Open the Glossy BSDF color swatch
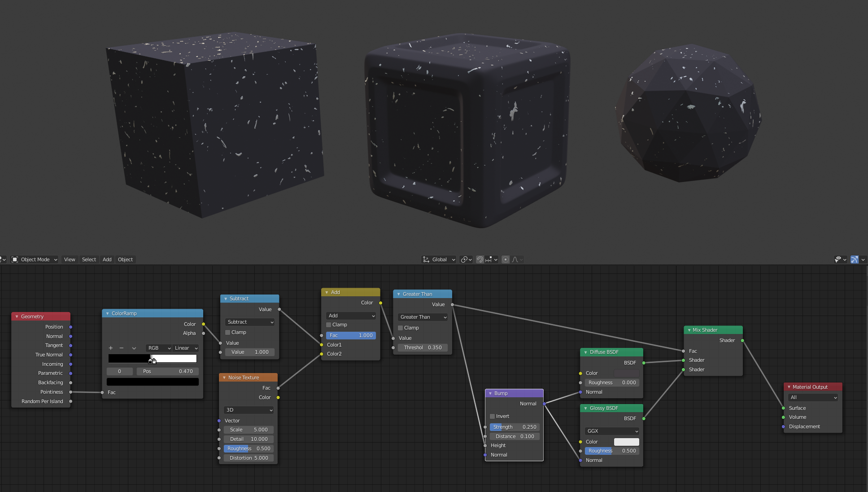The width and height of the screenshot is (868, 492). pos(626,442)
